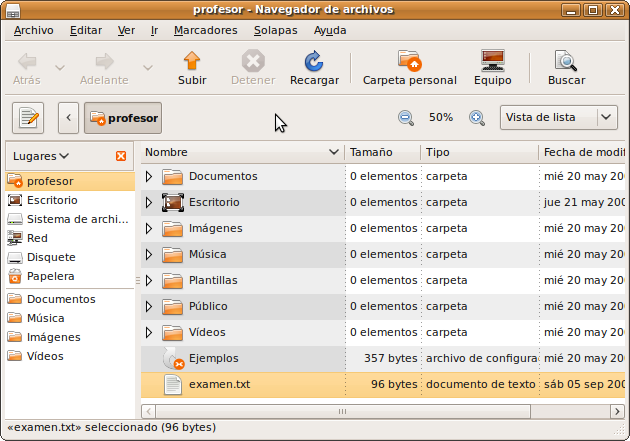This screenshot has width=630, height=441.
Task: Open Carpeta personal home folder
Action: coord(409,61)
